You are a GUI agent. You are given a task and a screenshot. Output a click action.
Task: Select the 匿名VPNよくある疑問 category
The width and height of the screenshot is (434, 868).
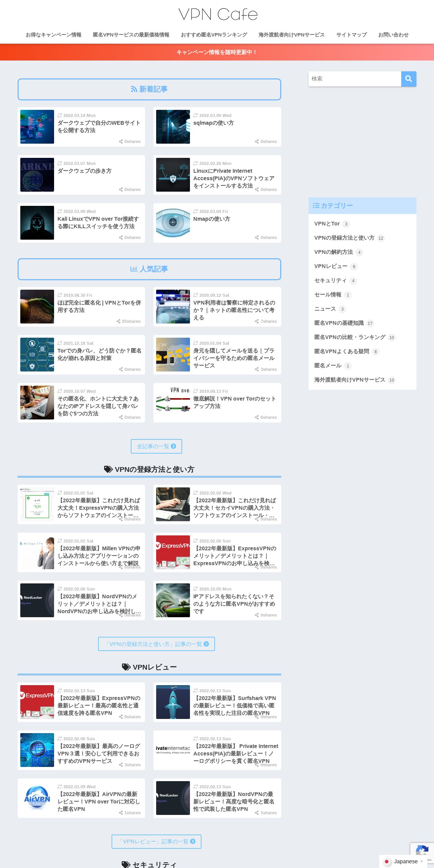(x=342, y=352)
